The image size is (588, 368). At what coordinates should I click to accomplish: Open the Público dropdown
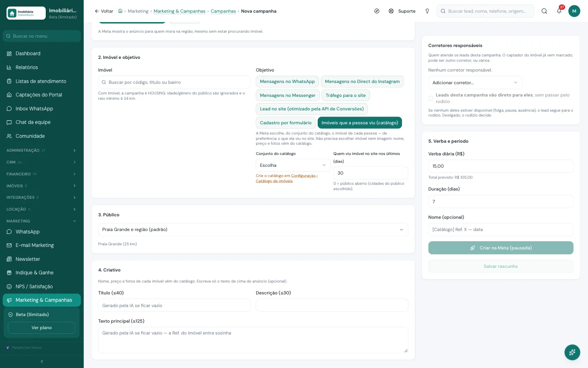click(253, 230)
